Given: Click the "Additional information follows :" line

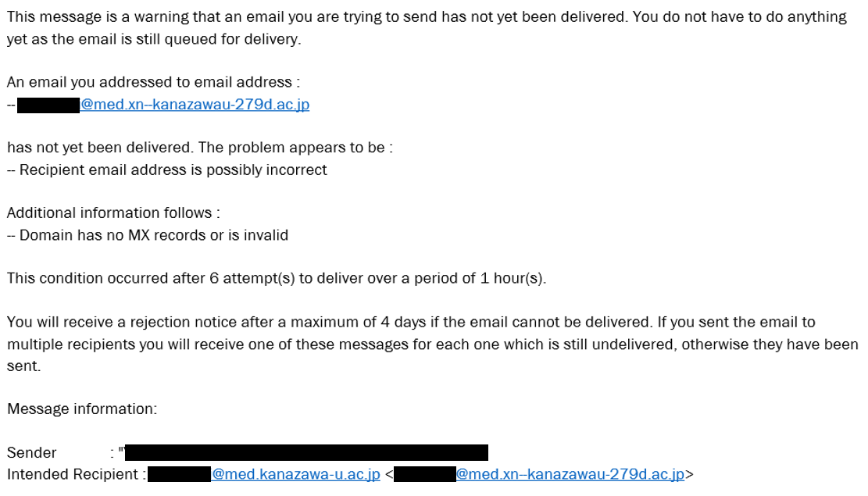Looking at the screenshot, I should point(113,213).
